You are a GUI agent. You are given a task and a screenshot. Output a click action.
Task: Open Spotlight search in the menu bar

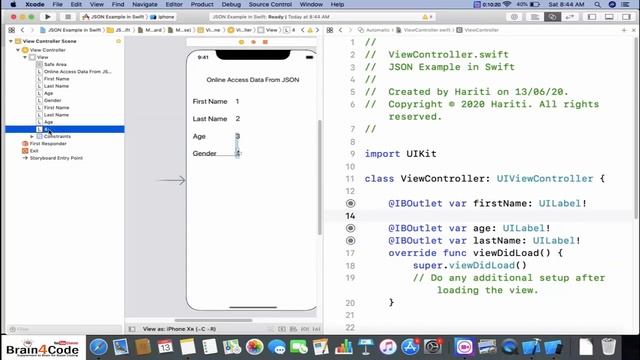pos(598,4)
